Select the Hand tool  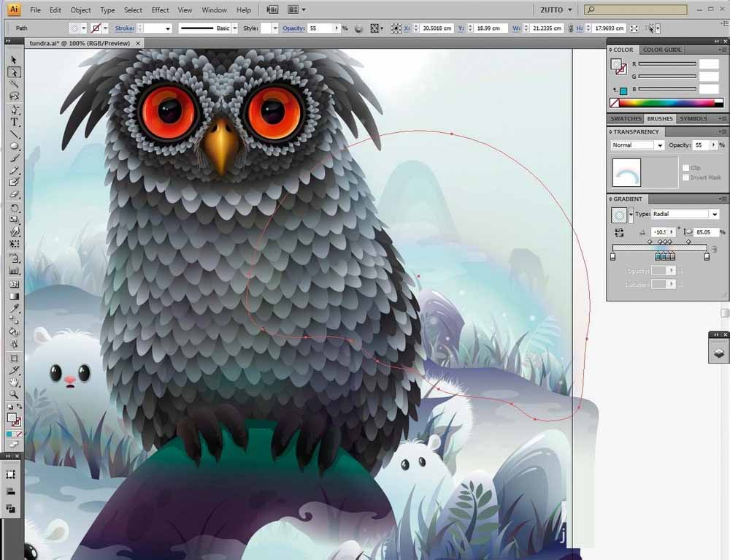(x=14, y=382)
